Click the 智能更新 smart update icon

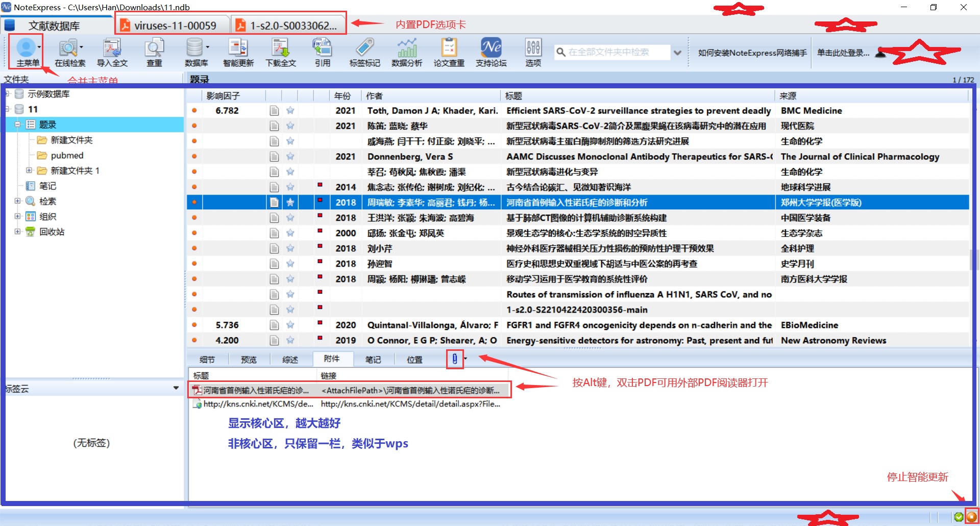pos(238,48)
